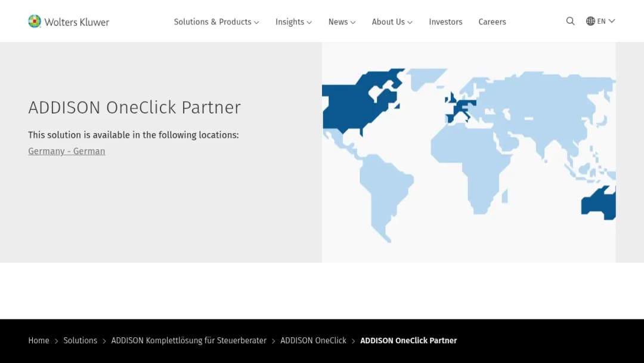Open the Careers page
The width and height of the screenshot is (644, 363).
coord(492,21)
